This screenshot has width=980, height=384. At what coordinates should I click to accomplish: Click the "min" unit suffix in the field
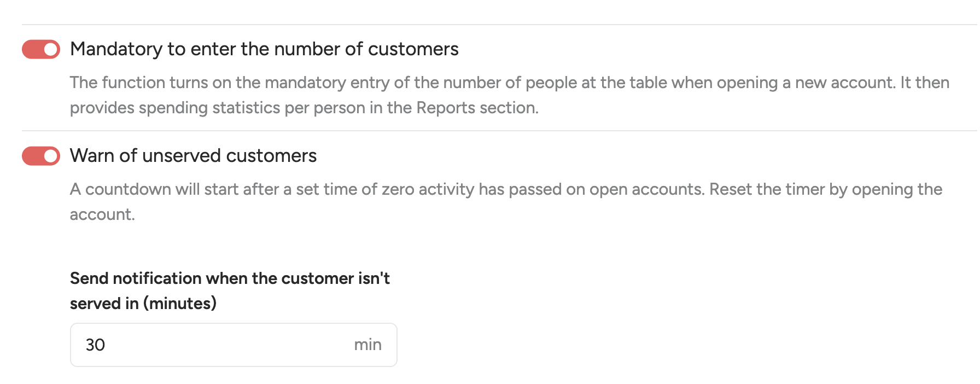(367, 345)
